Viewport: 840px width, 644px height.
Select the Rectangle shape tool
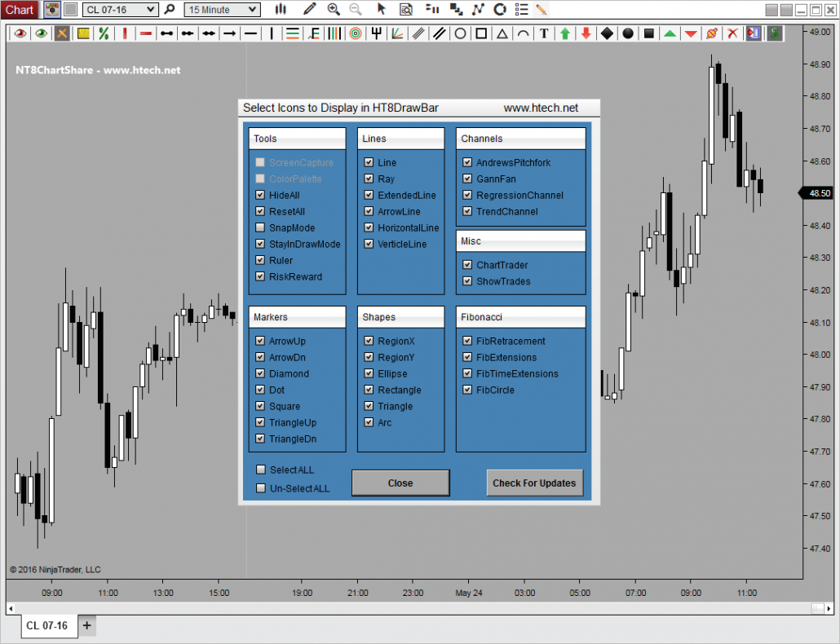pos(481,33)
